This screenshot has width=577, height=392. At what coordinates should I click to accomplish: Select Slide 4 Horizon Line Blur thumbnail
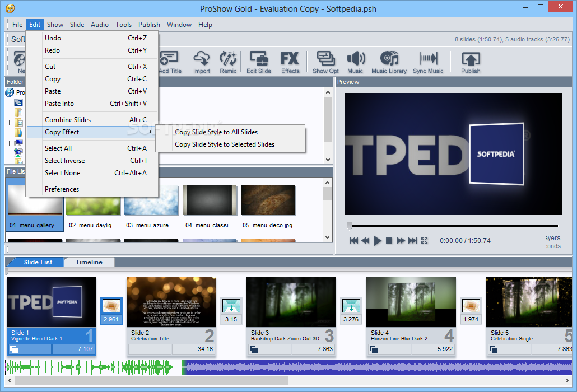pyautogui.click(x=411, y=302)
